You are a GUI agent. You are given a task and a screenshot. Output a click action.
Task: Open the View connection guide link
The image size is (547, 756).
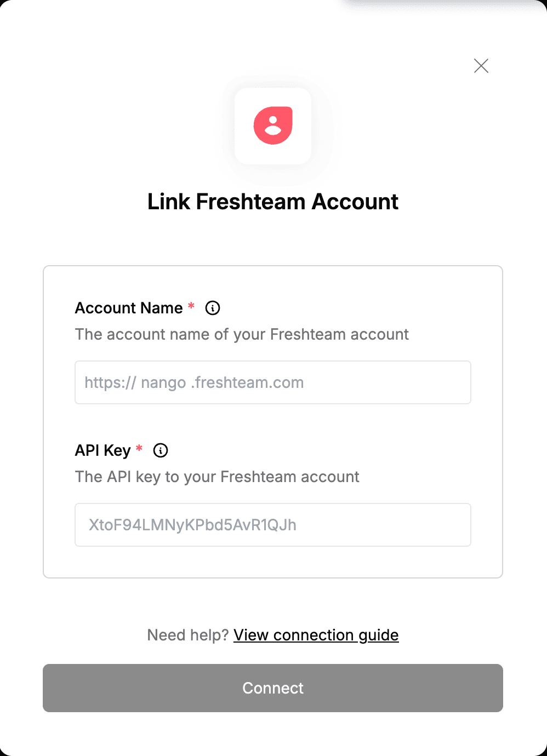[316, 635]
